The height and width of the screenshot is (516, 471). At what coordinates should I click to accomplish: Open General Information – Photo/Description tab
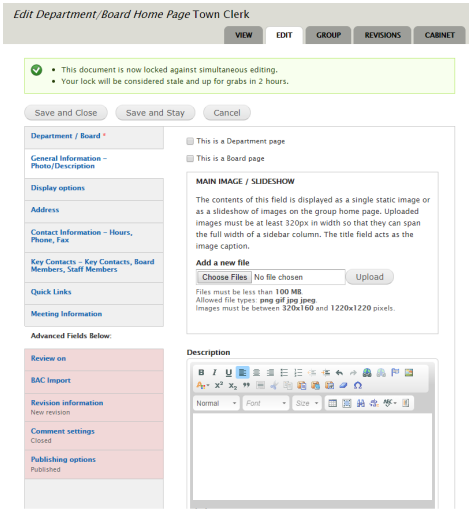tap(94, 163)
